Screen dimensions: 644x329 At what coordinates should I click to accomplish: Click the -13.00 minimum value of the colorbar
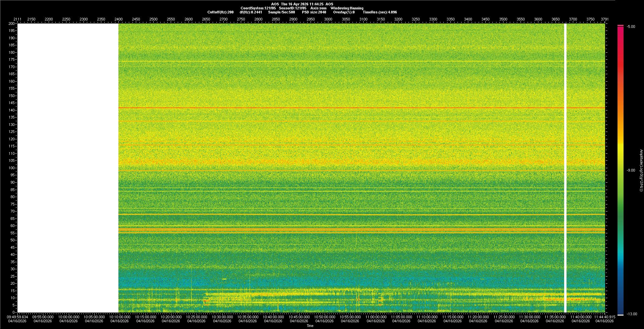coord(632,314)
